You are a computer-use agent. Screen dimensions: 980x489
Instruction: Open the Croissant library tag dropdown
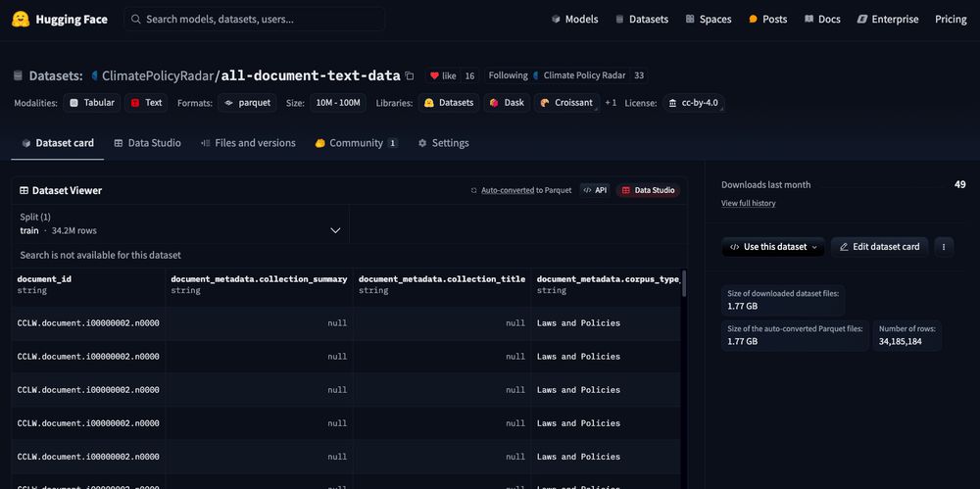tap(566, 103)
